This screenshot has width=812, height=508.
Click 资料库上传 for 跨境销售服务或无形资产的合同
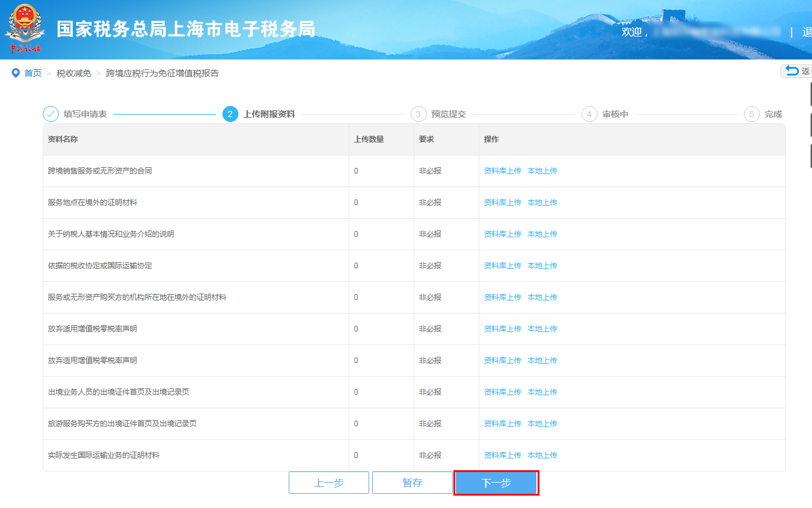tap(502, 170)
